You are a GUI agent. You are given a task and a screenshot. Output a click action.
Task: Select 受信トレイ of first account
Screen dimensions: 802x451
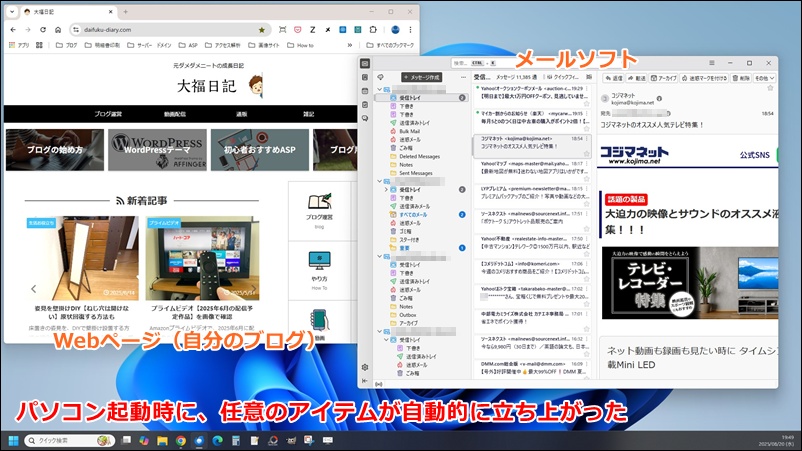tap(421, 97)
